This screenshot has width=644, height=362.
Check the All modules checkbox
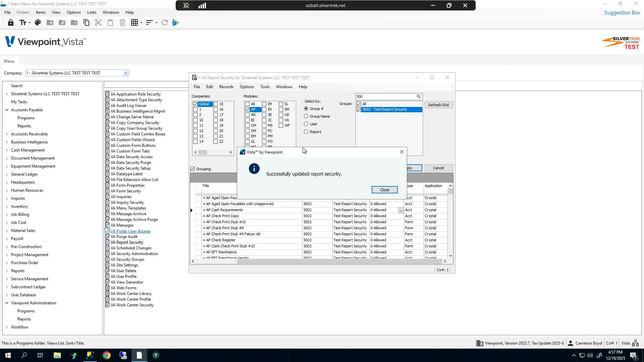[247, 104]
